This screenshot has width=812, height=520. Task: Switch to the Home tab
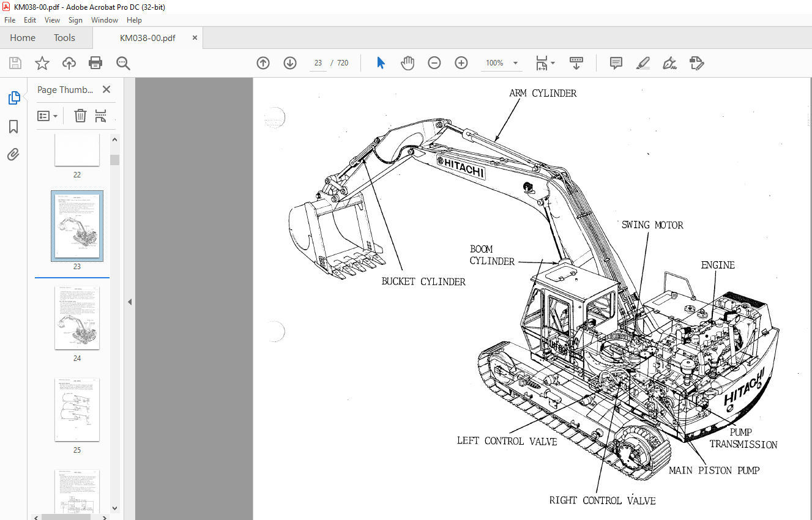click(23, 38)
